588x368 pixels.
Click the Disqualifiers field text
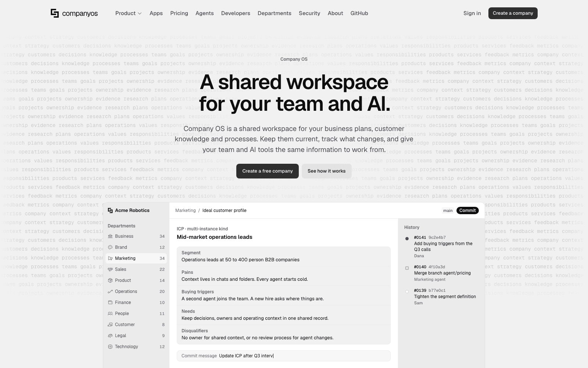click(x=257, y=338)
